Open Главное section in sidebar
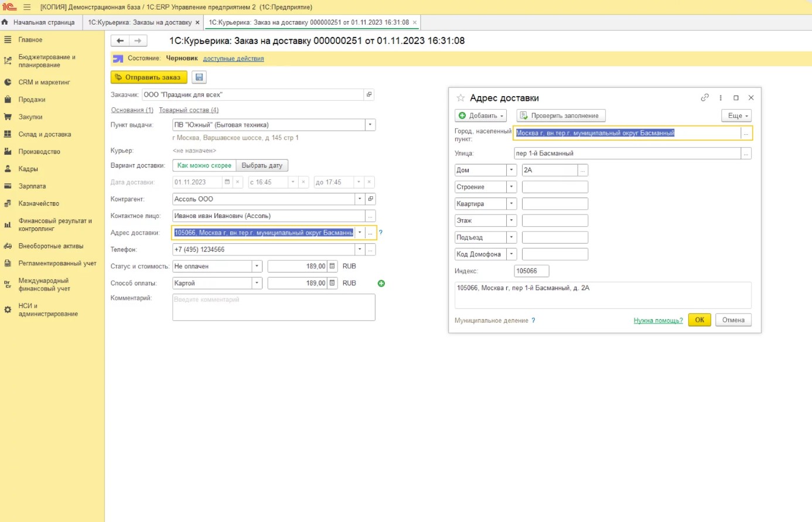The width and height of the screenshot is (812, 522). [30, 40]
